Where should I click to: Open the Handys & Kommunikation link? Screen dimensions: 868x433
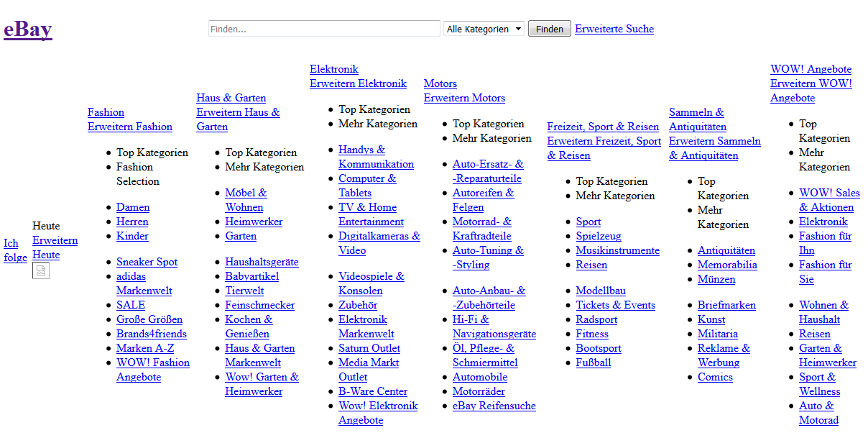coord(376,157)
